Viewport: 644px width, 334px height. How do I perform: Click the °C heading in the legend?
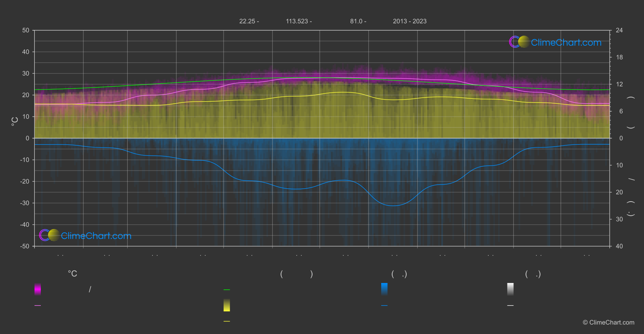[72, 274]
